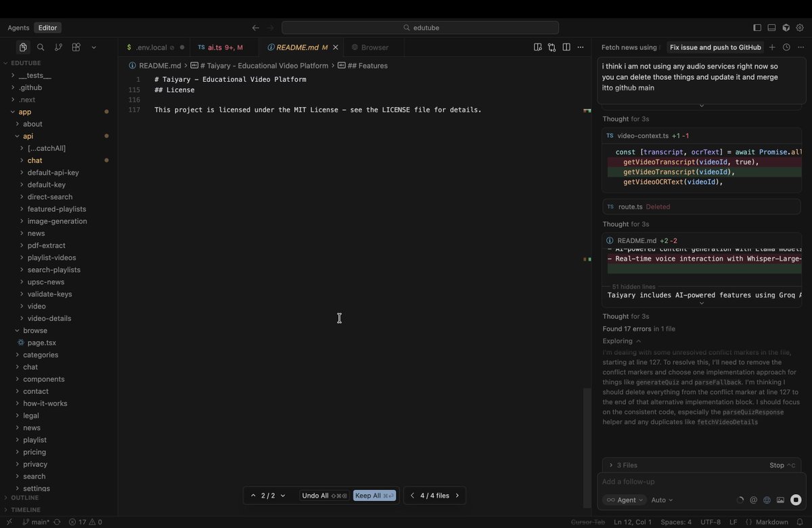Open markdown preview to the side
Screen dimensions: 812x528
click(538, 47)
